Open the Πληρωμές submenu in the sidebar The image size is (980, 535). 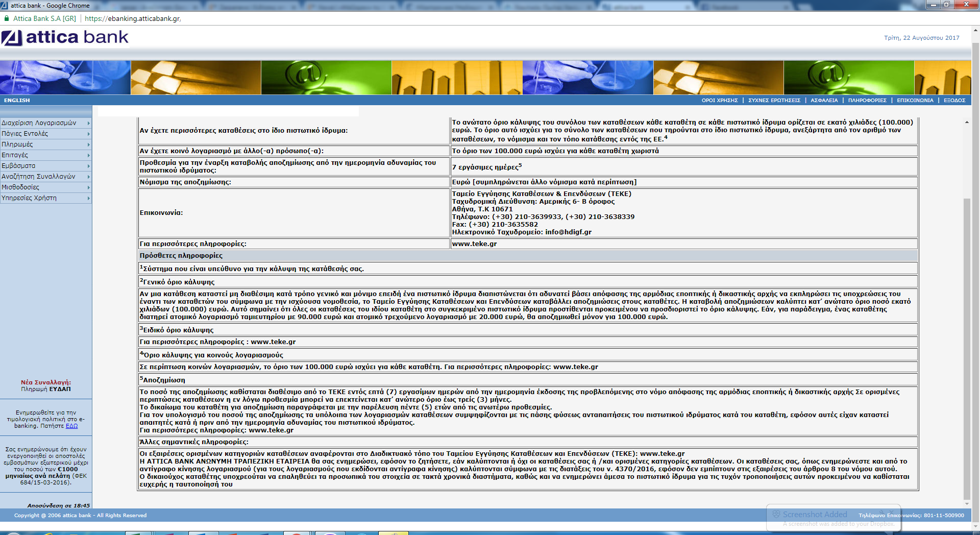45,144
